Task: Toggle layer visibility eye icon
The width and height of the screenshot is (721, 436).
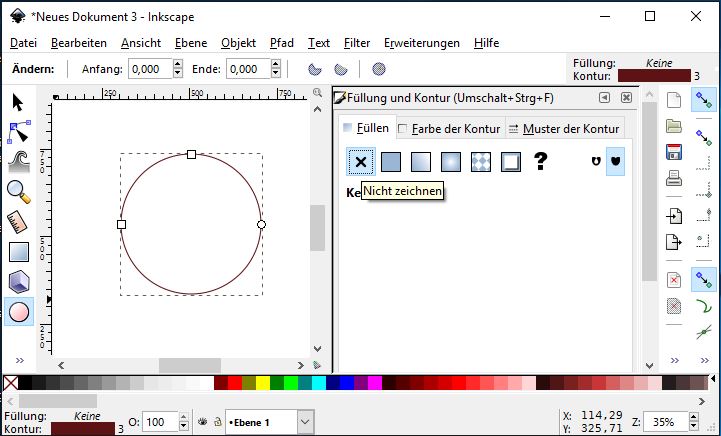Action: tap(202, 422)
